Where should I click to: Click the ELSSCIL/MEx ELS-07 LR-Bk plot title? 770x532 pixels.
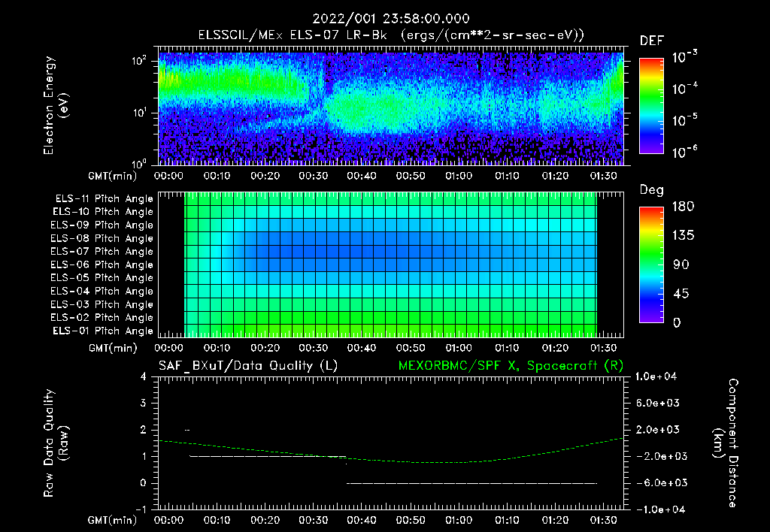click(391, 35)
